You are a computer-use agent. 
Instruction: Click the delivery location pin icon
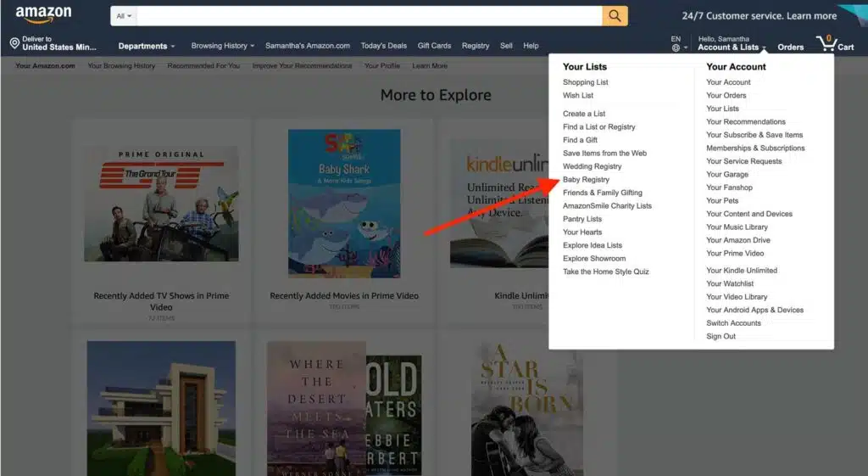(x=14, y=43)
